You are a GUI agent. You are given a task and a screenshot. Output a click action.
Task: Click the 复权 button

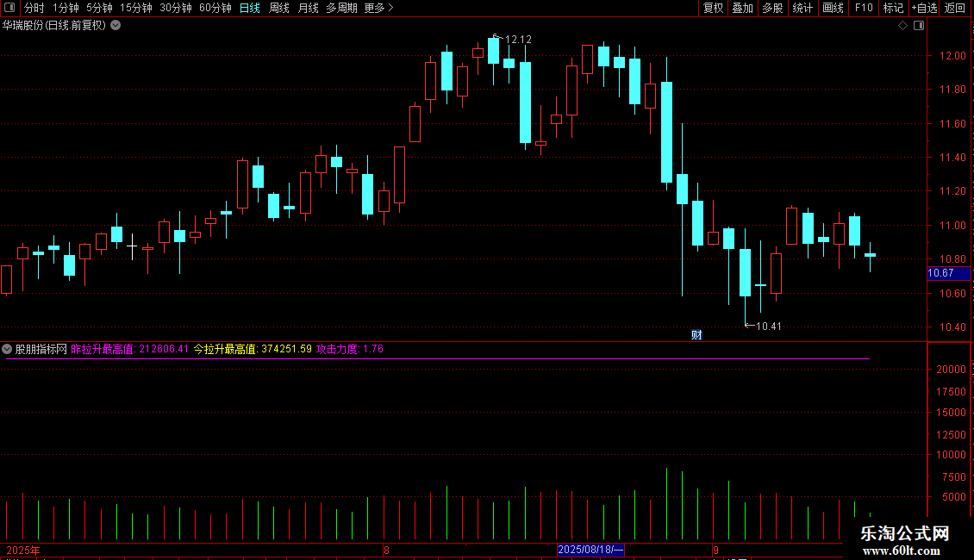click(x=713, y=8)
